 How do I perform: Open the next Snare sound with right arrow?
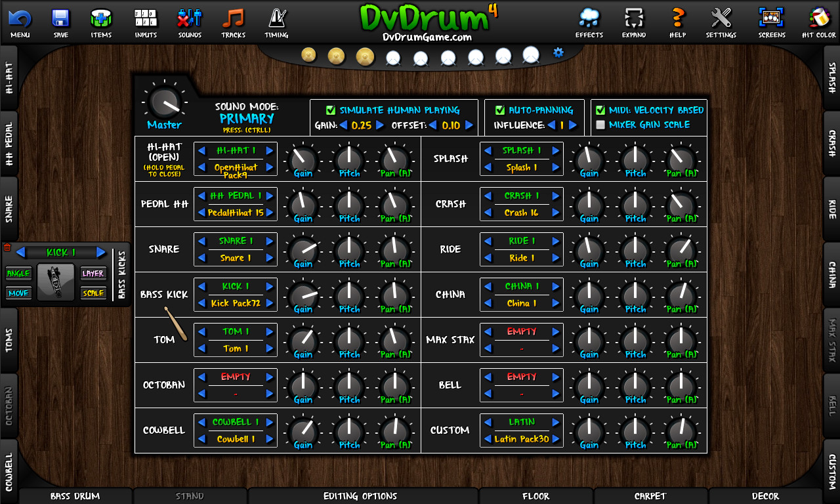268,241
